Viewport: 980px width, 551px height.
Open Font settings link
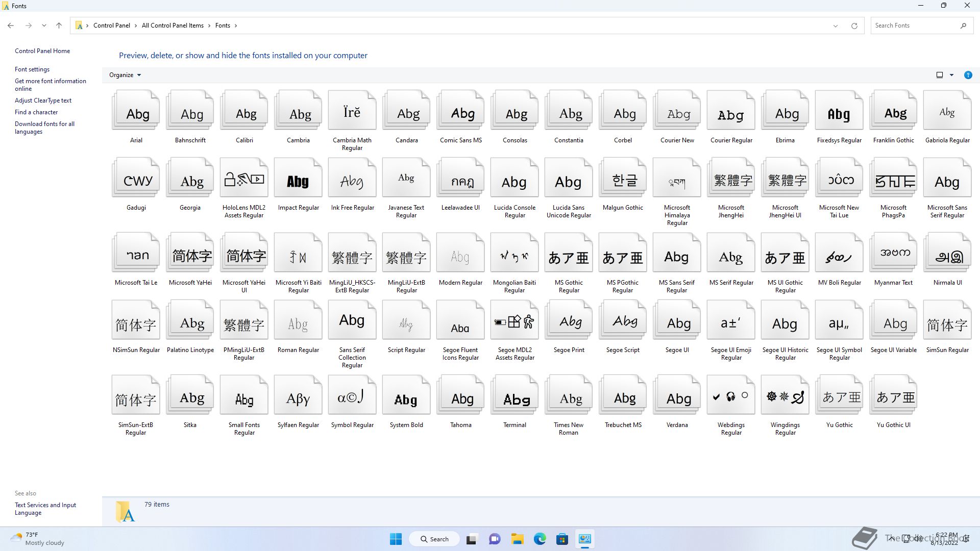coord(32,69)
